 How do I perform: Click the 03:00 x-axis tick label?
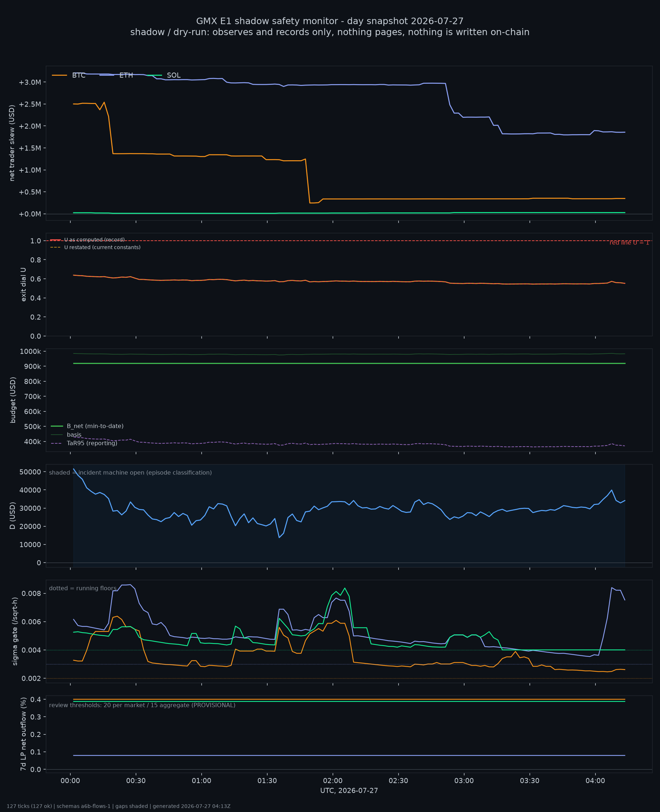click(464, 781)
